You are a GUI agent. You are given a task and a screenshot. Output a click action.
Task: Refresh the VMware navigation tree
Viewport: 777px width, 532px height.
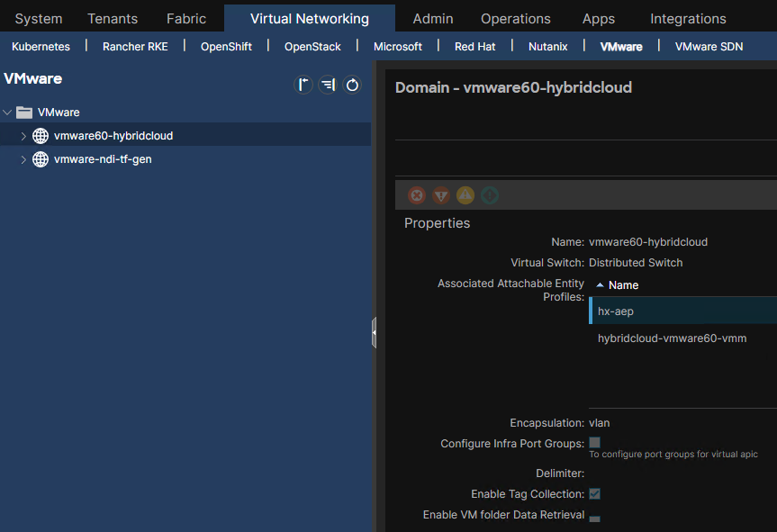[x=352, y=85]
